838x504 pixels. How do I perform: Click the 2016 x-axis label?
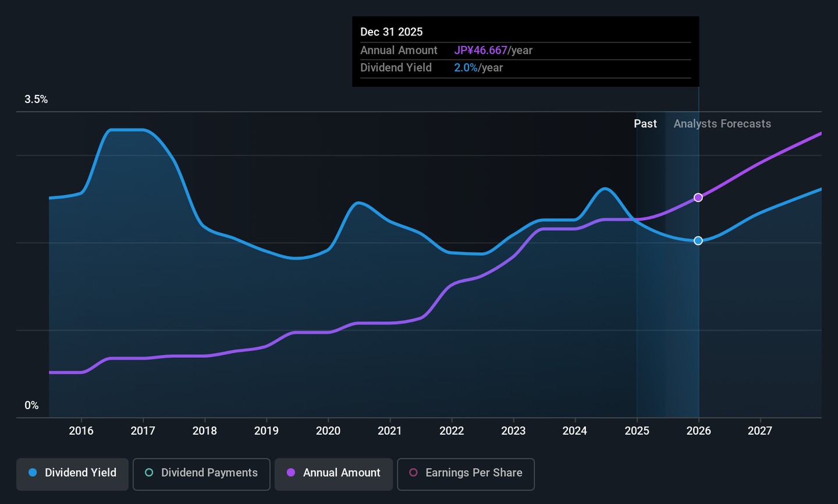tap(81, 431)
